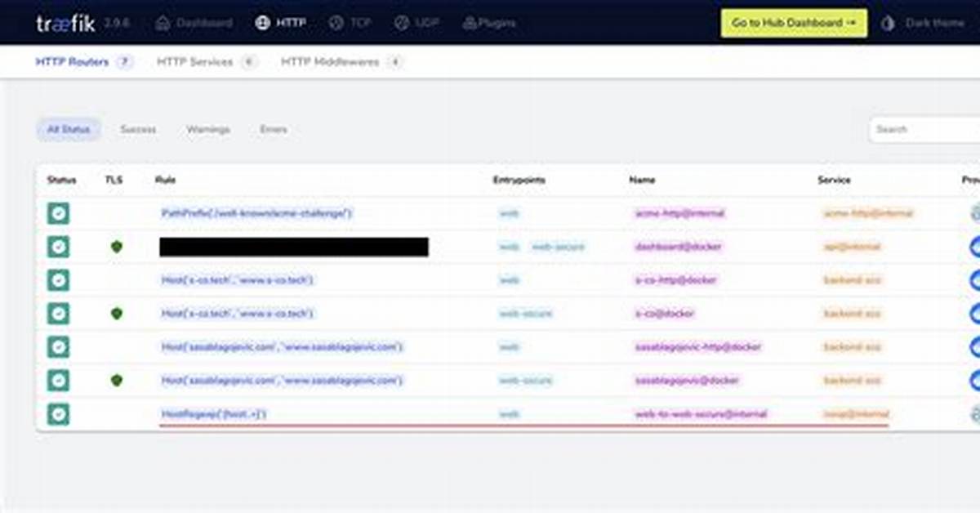Click status icon of web-to-web-secure@internal router
980x513 pixels.
(58, 414)
